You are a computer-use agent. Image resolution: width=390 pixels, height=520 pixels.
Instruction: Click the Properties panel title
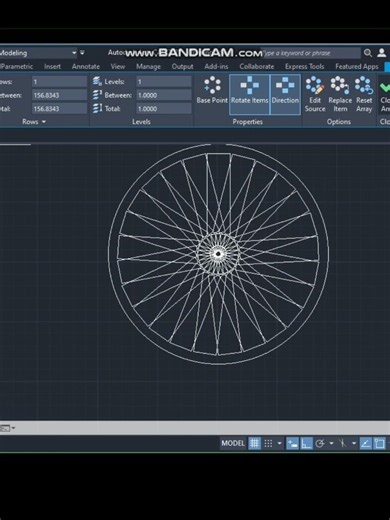(248, 122)
